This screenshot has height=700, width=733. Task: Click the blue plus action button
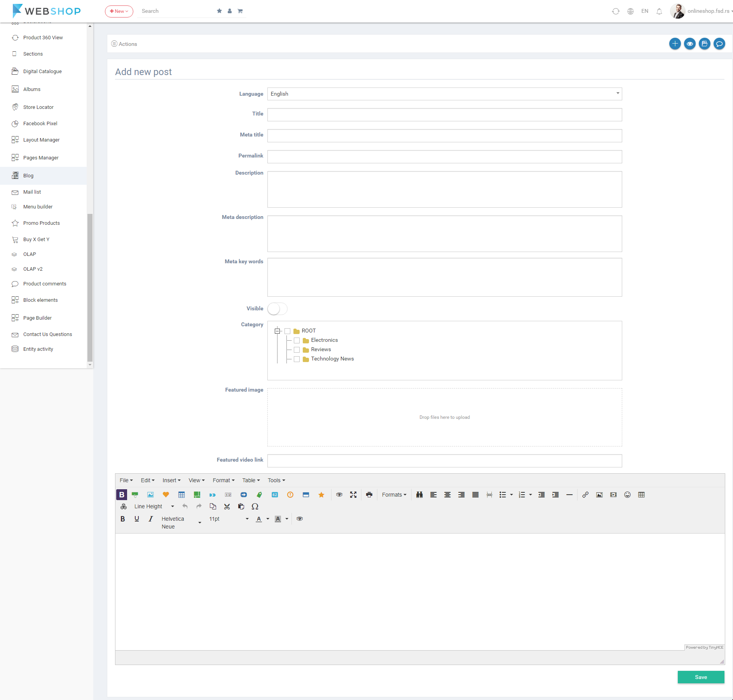[x=675, y=44]
